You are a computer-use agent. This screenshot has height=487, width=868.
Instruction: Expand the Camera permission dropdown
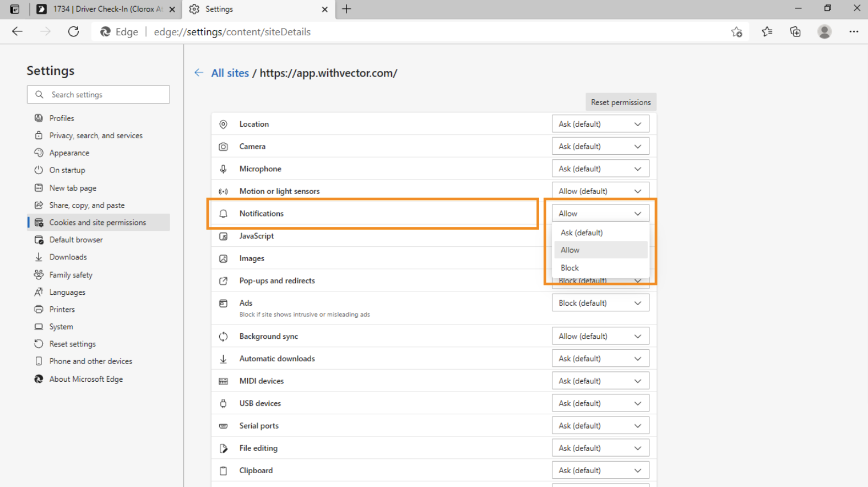pyautogui.click(x=600, y=147)
